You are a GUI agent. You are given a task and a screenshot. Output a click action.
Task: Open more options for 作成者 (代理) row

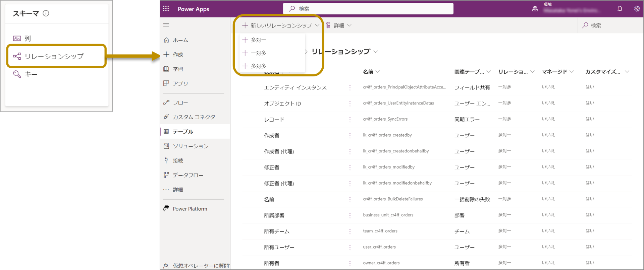point(350,152)
